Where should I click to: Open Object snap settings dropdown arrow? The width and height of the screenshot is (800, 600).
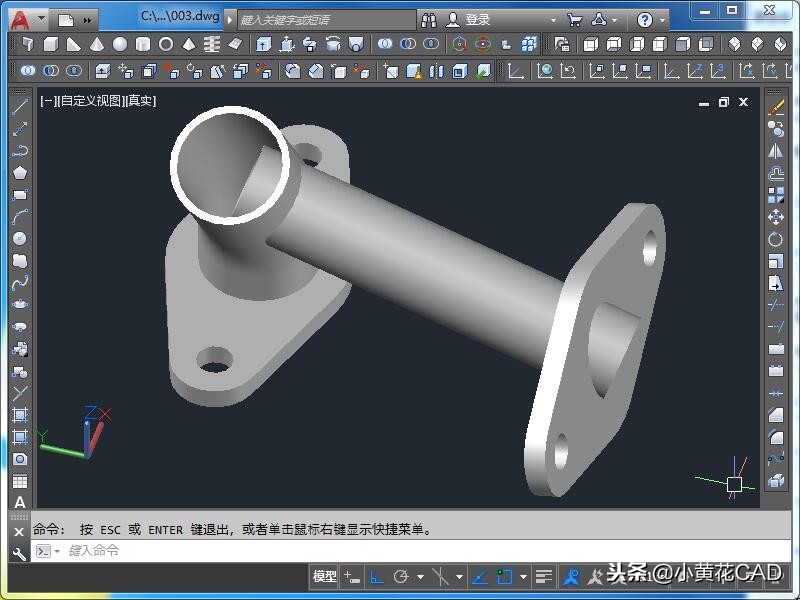click(x=523, y=577)
